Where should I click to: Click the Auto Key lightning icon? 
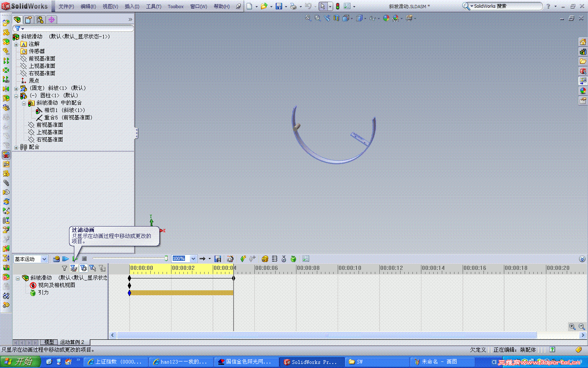pyautogui.click(x=243, y=259)
